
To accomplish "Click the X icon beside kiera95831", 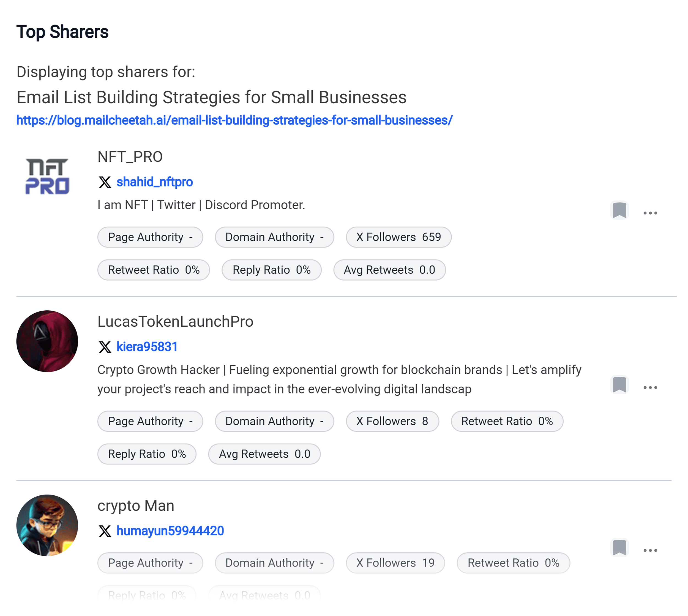I will click(105, 347).
